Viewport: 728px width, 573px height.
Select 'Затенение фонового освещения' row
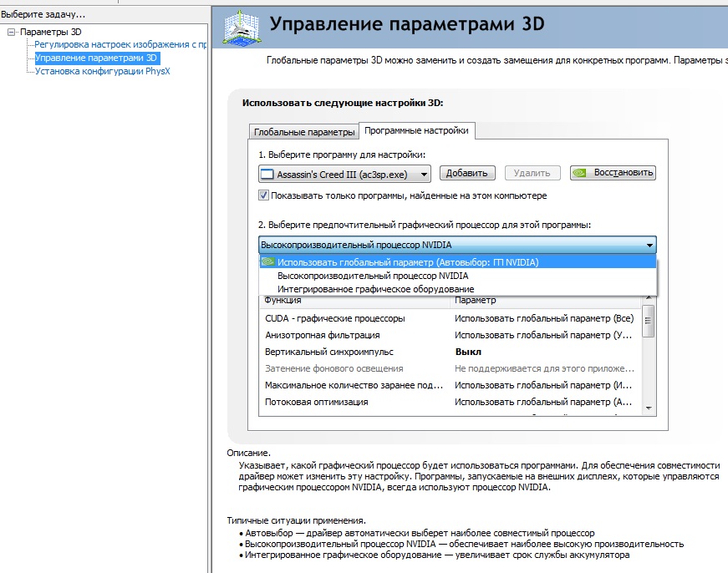coord(451,369)
